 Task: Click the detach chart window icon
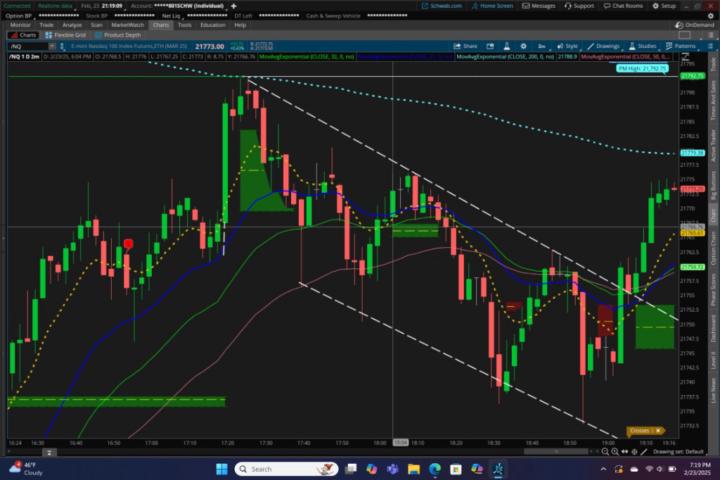(x=490, y=46)
